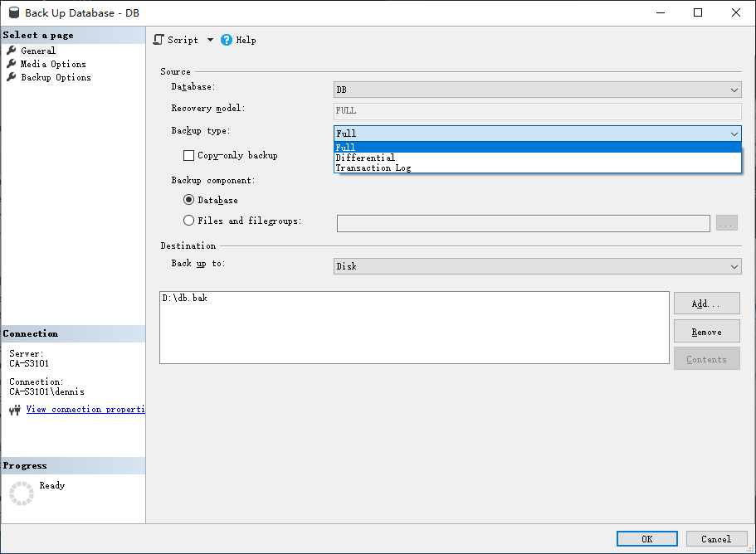
Task: Select the Database backup component radio
Action: click(189, 200)
